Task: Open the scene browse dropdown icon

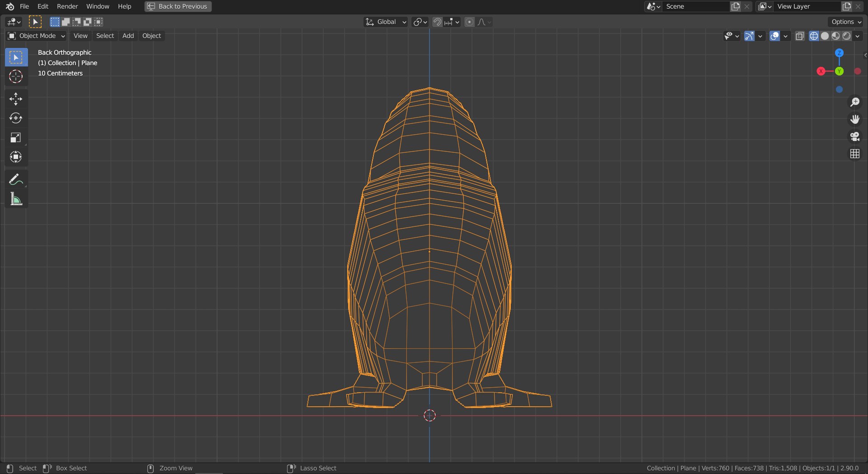Action: (653, 6)
